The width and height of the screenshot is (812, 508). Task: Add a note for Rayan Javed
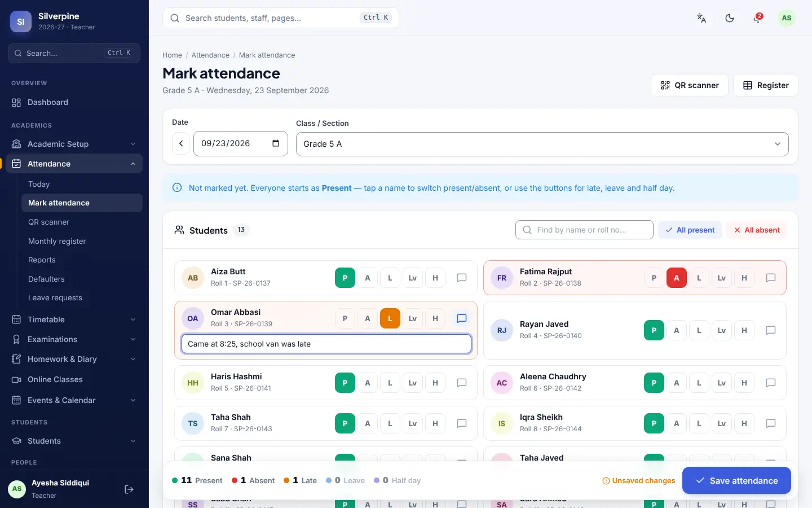click(771, 330)
